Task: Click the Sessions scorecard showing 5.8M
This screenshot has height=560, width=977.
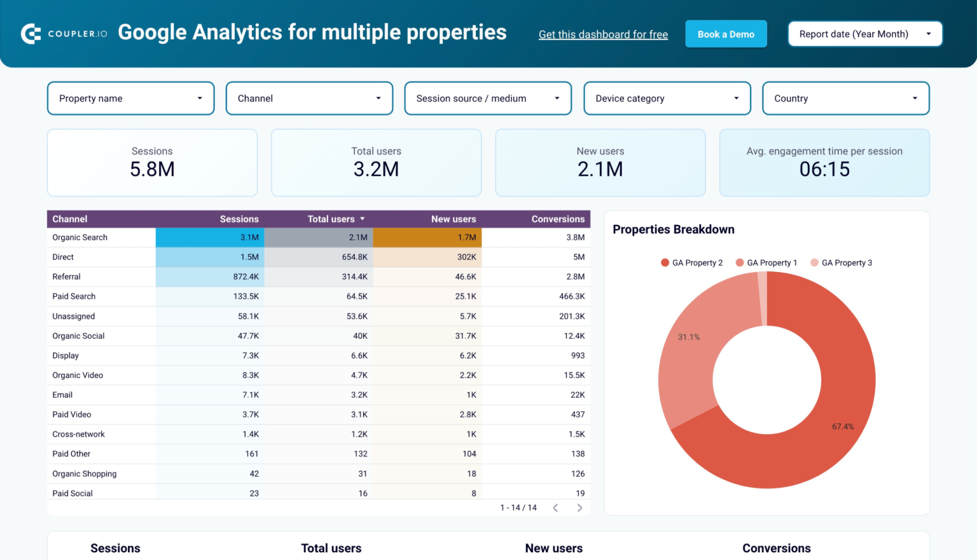Action: click(x=152, y=163)
